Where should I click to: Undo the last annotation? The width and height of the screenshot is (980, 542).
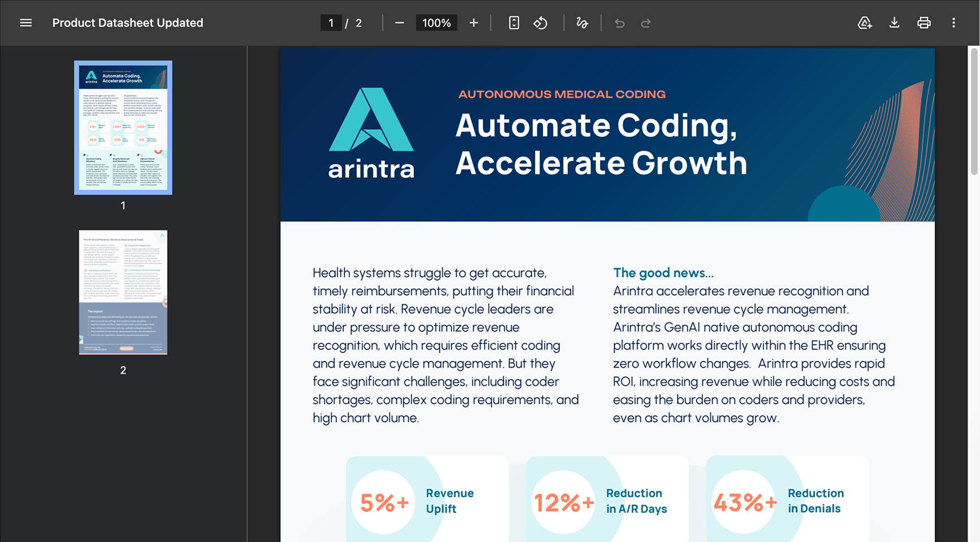pyautogui.click(x=619, y=23)
